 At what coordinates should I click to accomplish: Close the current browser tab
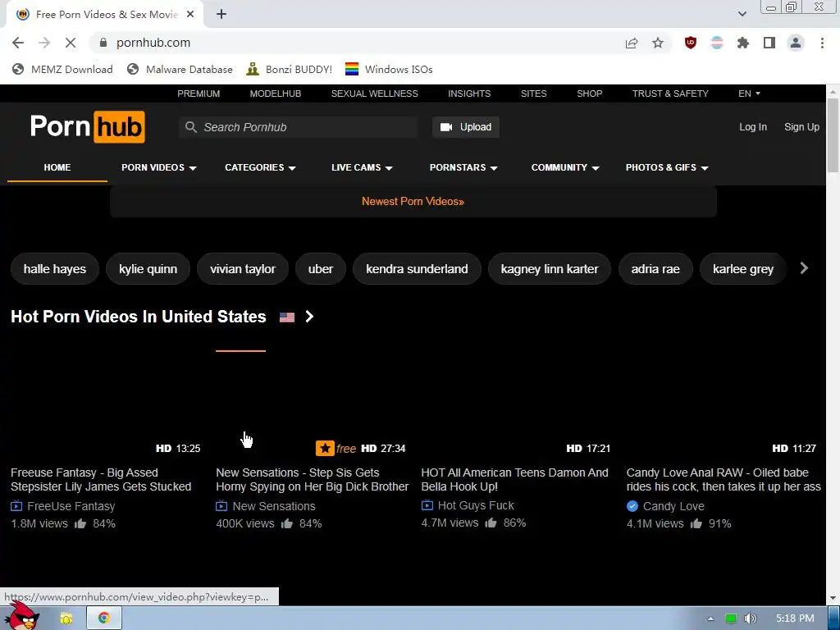[x=190, y=15]
